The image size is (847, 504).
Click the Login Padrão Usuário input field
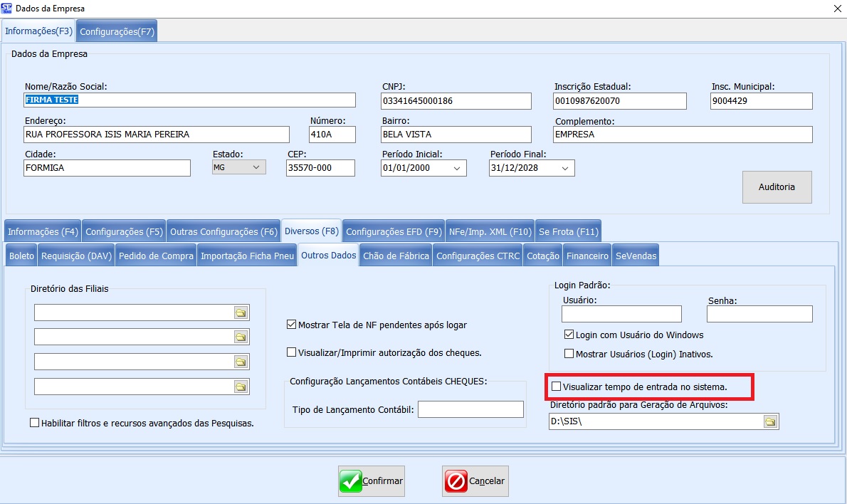(621, 314)
